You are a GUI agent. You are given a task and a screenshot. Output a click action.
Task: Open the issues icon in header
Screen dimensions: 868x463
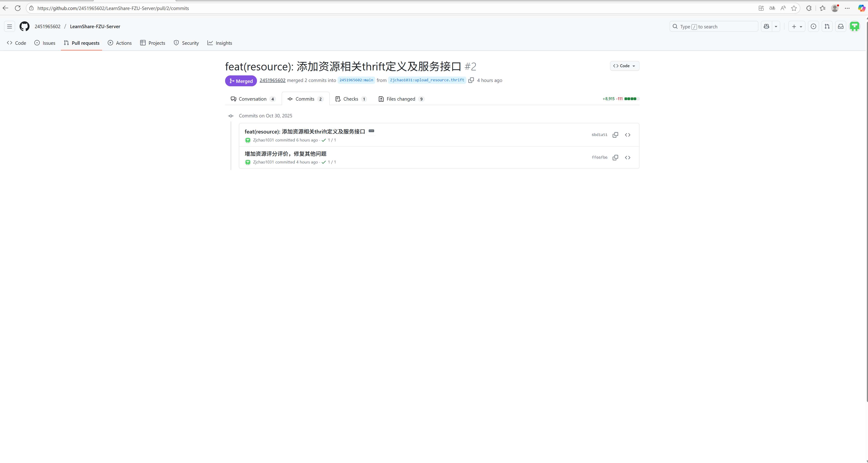pyautogui.click(x=813, y=26)
